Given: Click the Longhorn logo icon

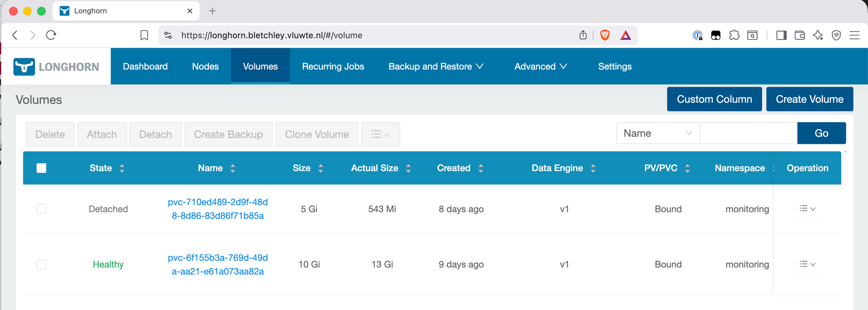Looking at the screenshot, I should [x=24, y=67].
